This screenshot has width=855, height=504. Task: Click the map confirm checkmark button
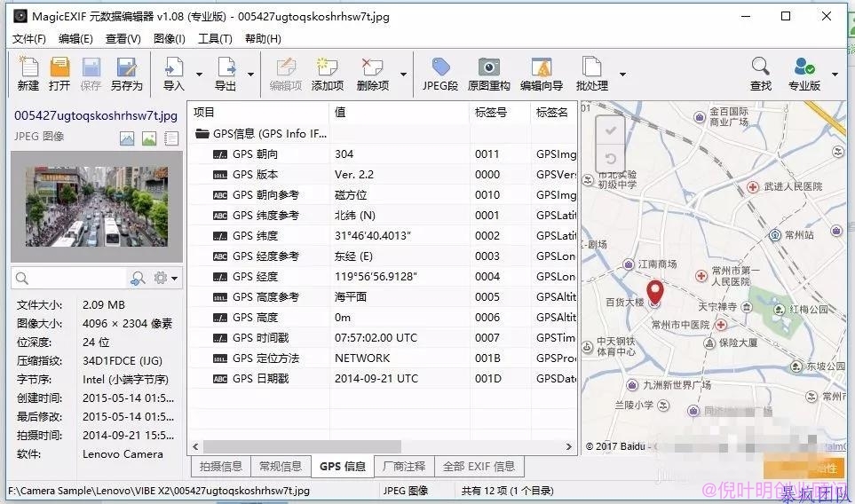coord(611,130)
